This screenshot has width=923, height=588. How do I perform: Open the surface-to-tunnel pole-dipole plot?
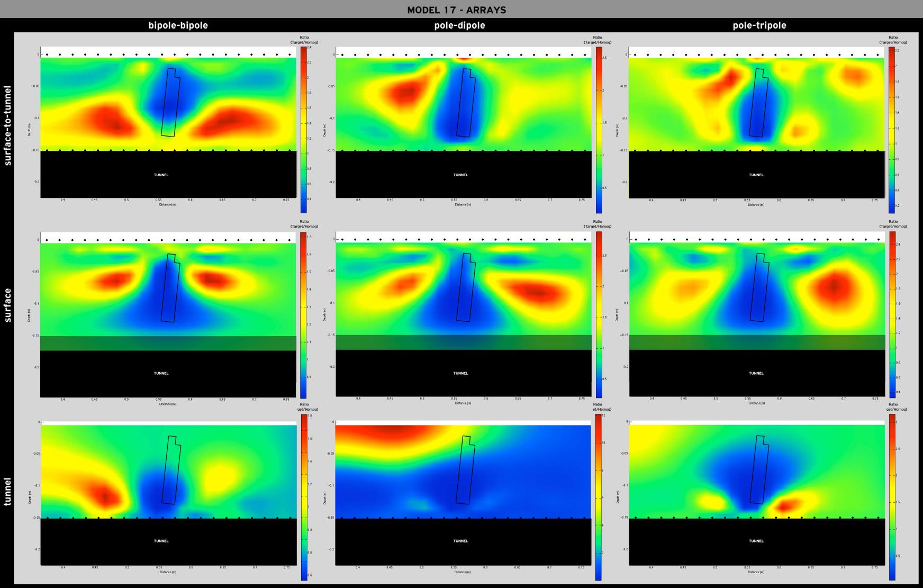(x=464, y=122)
